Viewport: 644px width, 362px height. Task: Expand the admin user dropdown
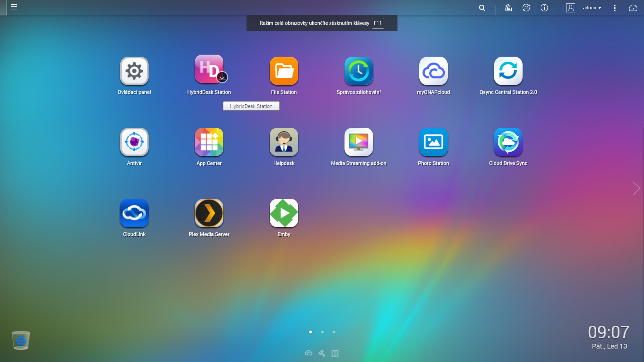pyautogui.click(x=592, y=8)
